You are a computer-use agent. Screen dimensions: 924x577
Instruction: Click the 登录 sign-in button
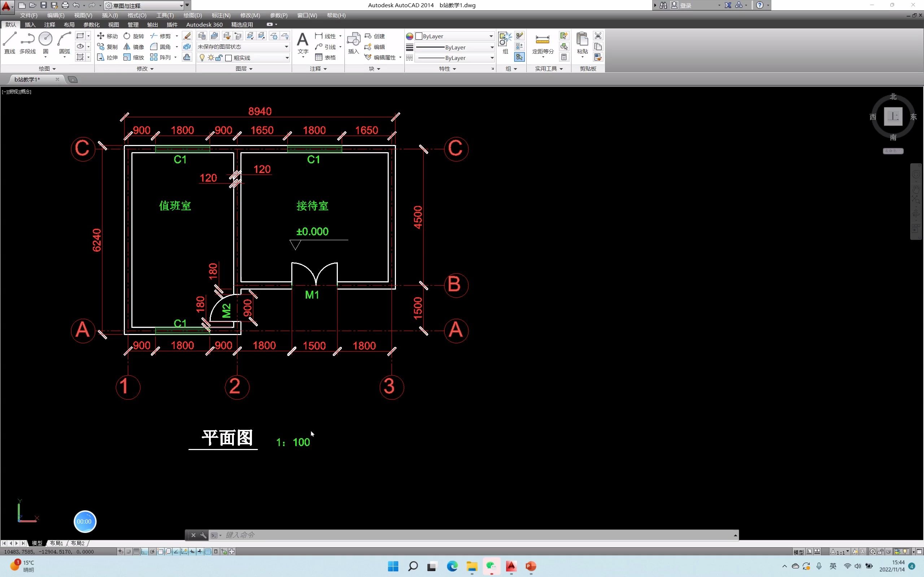point(686,5)
